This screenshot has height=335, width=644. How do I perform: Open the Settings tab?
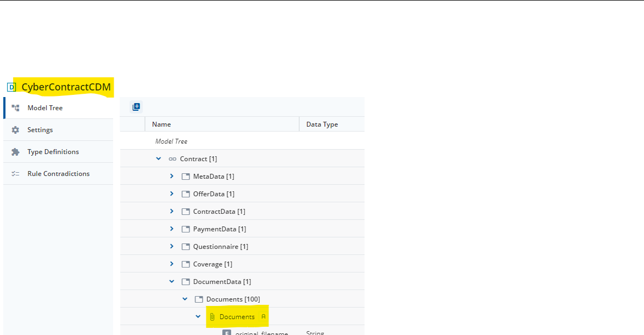tap(58, 130)
